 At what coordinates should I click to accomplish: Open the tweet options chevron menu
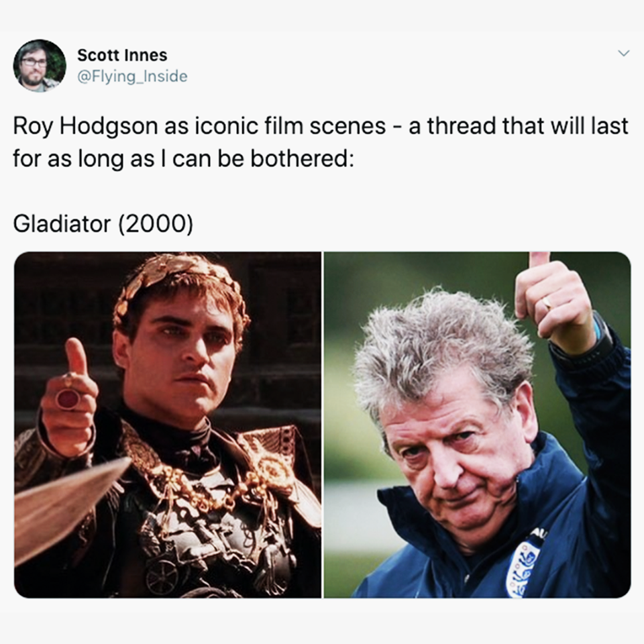[623, 54]
